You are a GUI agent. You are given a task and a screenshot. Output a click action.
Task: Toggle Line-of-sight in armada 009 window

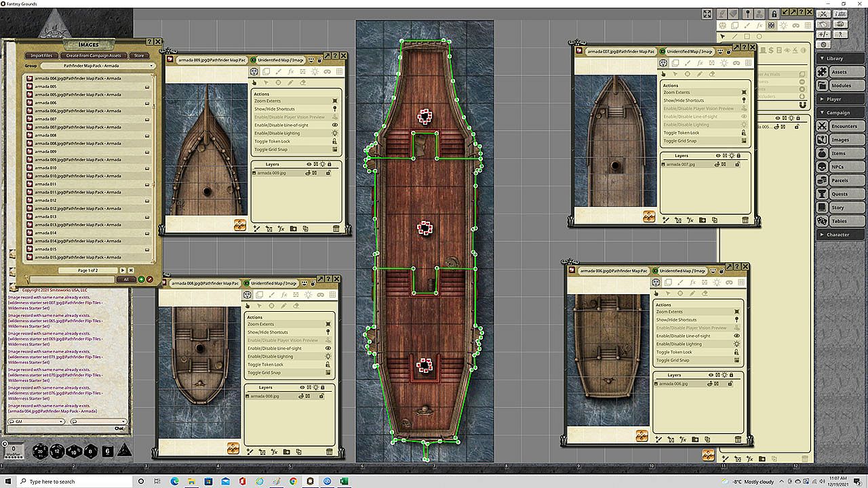335,125
